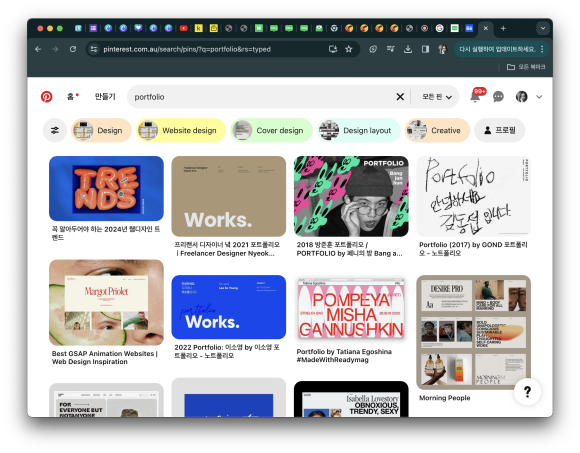This screenshot has width=580, height=453.
Task: Open the Chrome three-dot menu
Action: (x=542, y=49)
